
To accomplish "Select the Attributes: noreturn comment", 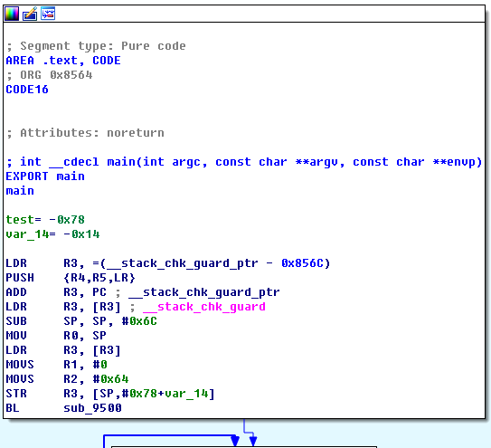I will (85, 133).
